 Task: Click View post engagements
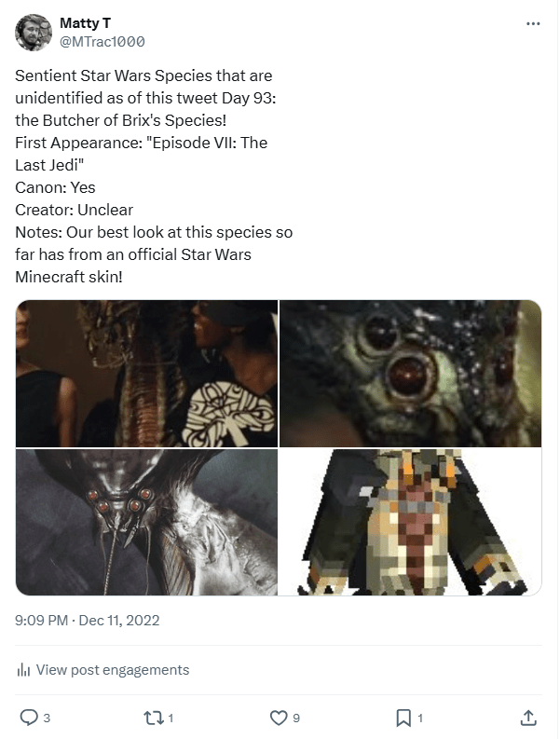(113, 670)
